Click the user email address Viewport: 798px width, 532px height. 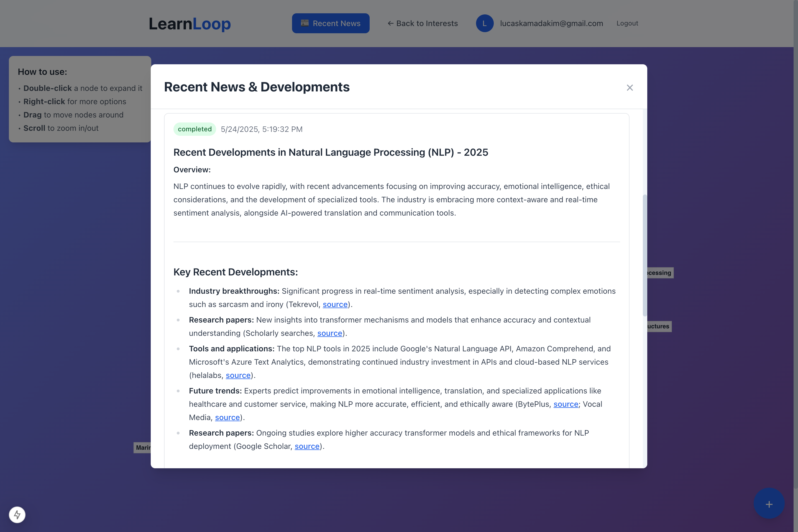(551, 23)
